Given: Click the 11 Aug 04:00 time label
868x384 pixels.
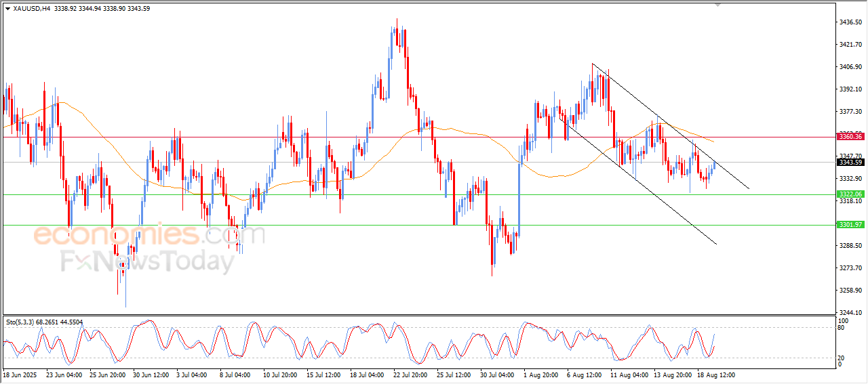Looking at the screenshot, I should 629,375.
